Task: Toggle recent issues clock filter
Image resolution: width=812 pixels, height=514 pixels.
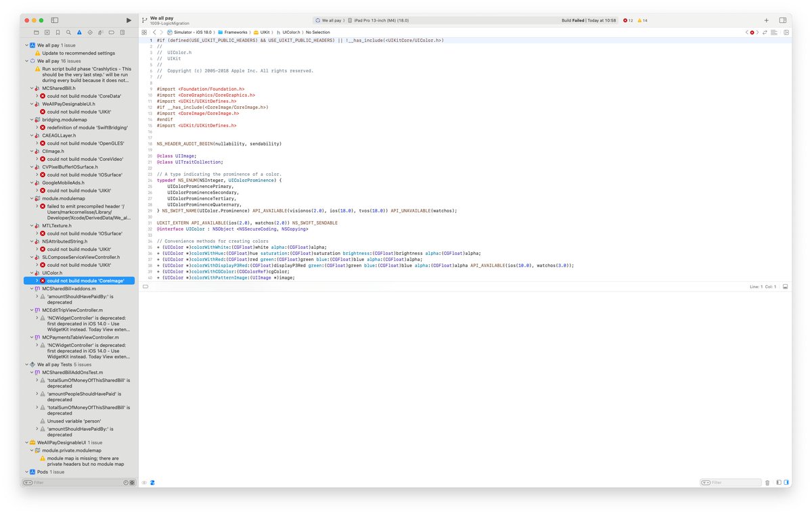Action: 126,482
